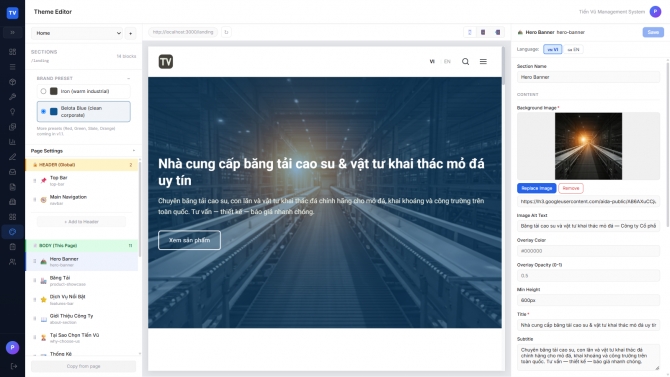
Task: Click the Xem sản phẩm button
Action: (x=189, y=240)
